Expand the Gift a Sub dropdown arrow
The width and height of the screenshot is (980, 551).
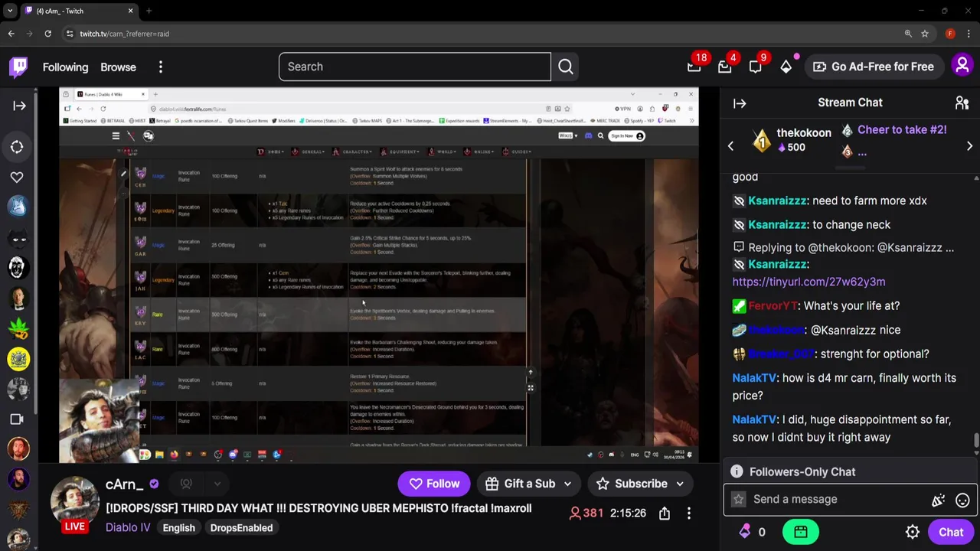click(567, 484)
